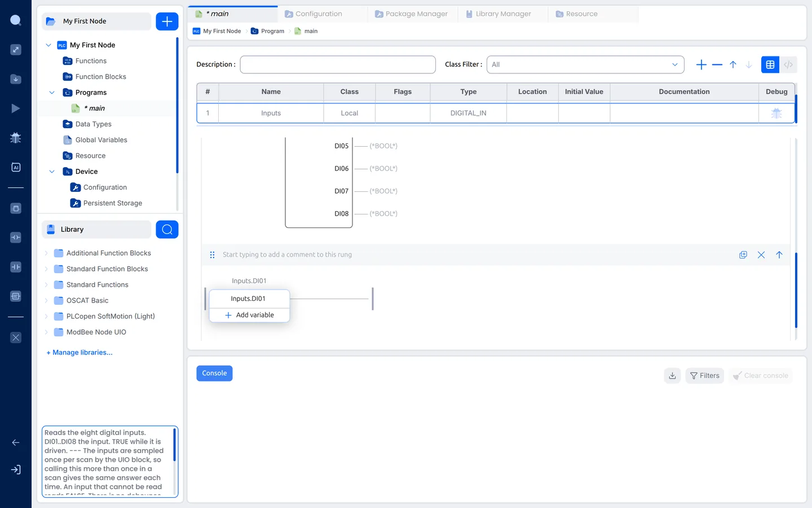The width and height of the screenshot is (812, 508).
Task: Grab the rung drag handle dots
Action: point(212,255)
